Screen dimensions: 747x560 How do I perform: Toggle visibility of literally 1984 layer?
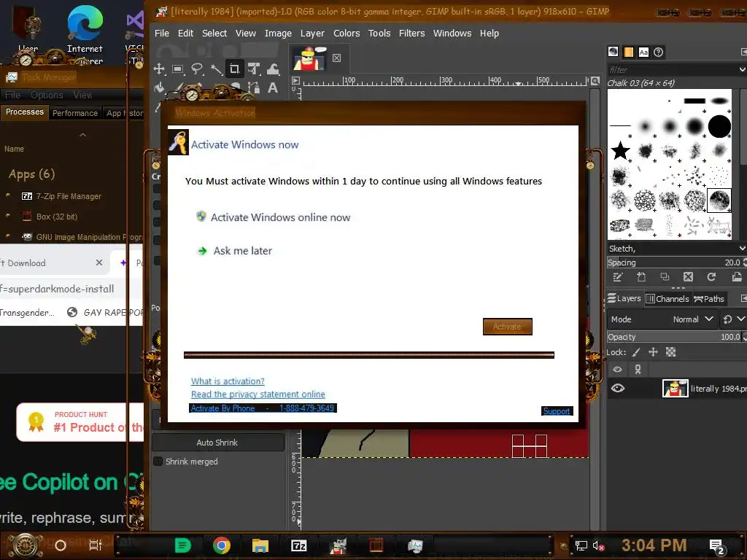tap(617, 388)
